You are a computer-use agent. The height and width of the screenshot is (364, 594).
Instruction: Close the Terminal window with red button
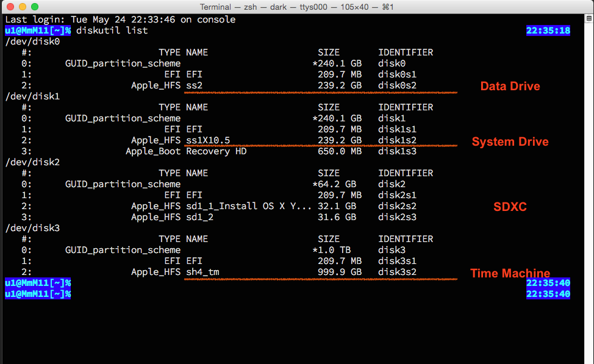pos(10,7)
